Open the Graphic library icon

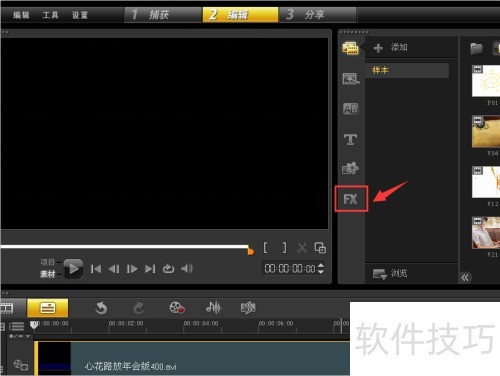[350, 168]
